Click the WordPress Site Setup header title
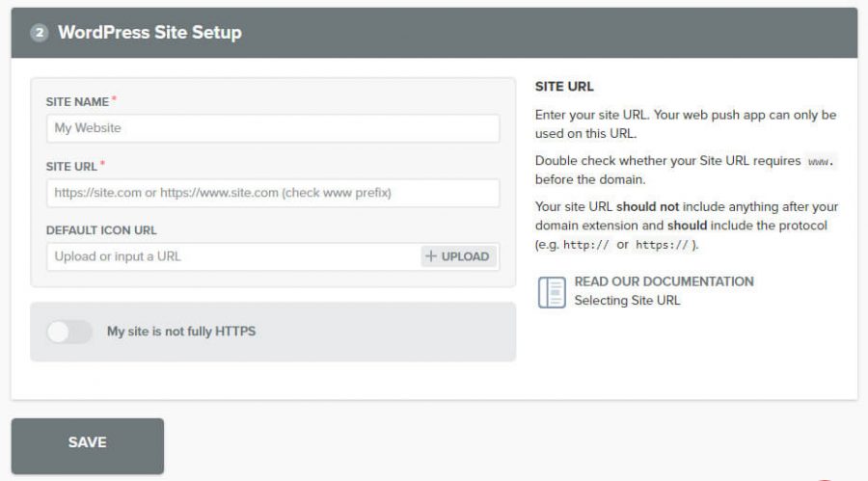 [x=149, y=33]
